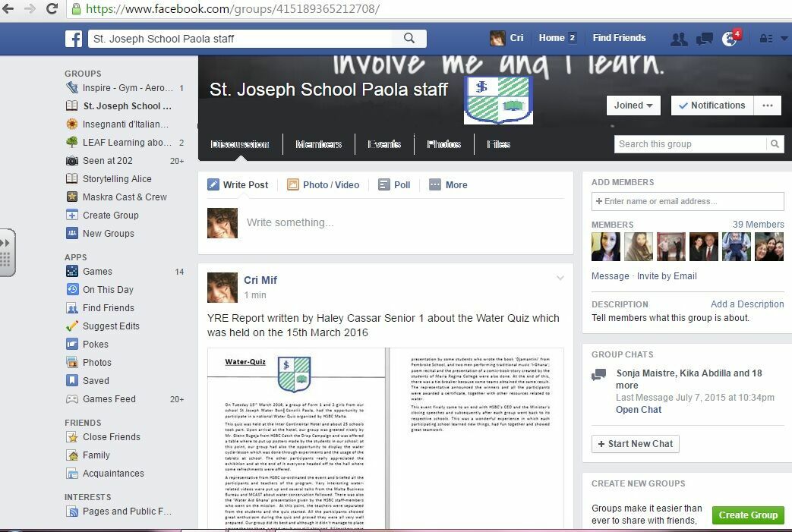Open the group three-dots more menu
This screenshot has height=532, width=792.
(x=768, y=105)
